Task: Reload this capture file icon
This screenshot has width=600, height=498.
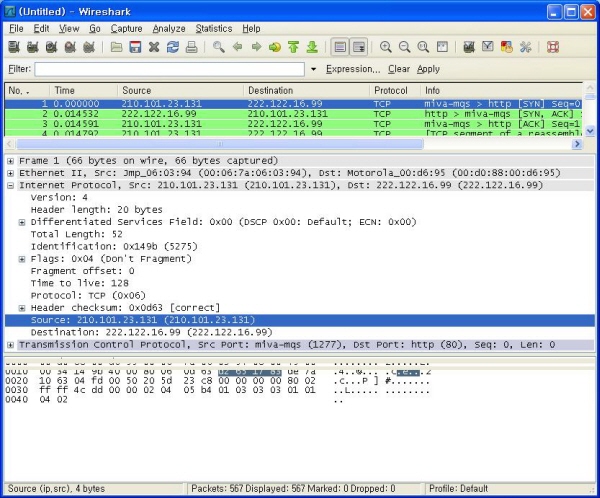Action: tap(173, 47)
